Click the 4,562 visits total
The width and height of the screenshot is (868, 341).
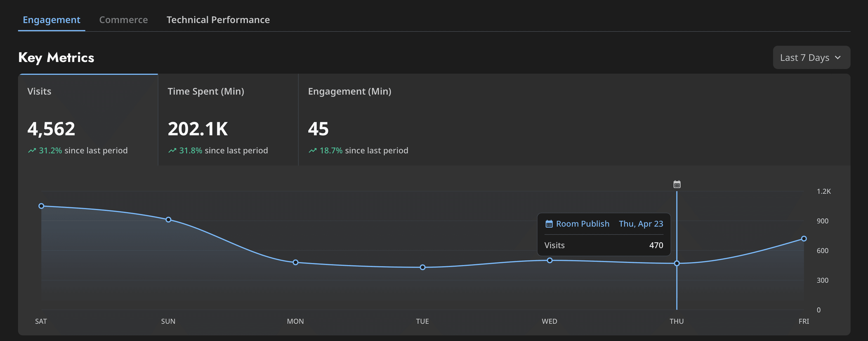pos(51,129)
